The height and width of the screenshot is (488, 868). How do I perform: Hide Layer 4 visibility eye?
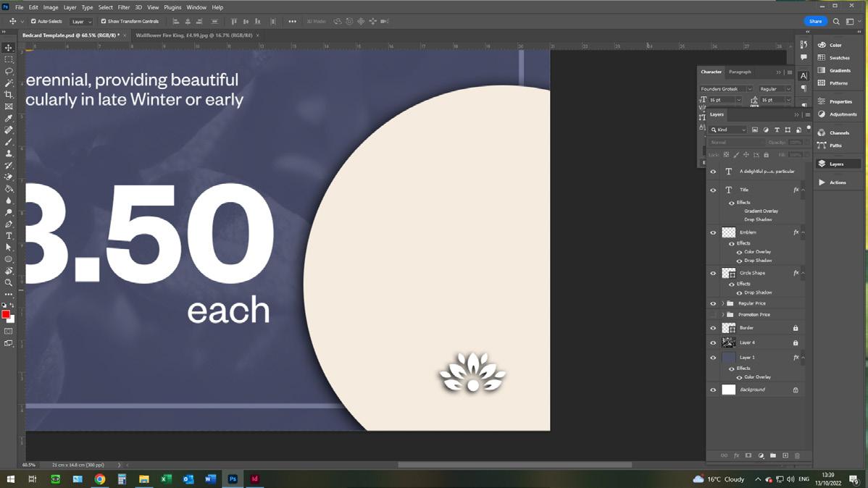tap(713, 342)
